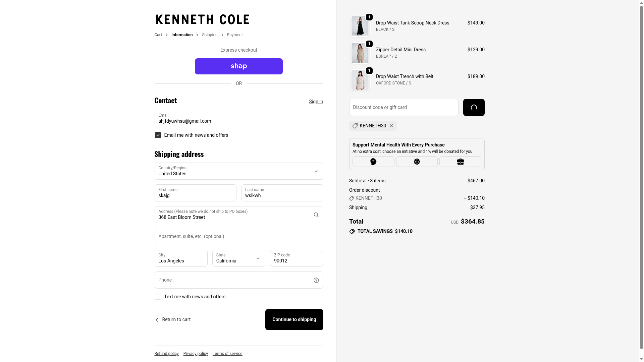The height and width of the screenshot is (362, 644).
Task: Click the Drop Waist Trench product thumbnail
Action: [360, 80]
